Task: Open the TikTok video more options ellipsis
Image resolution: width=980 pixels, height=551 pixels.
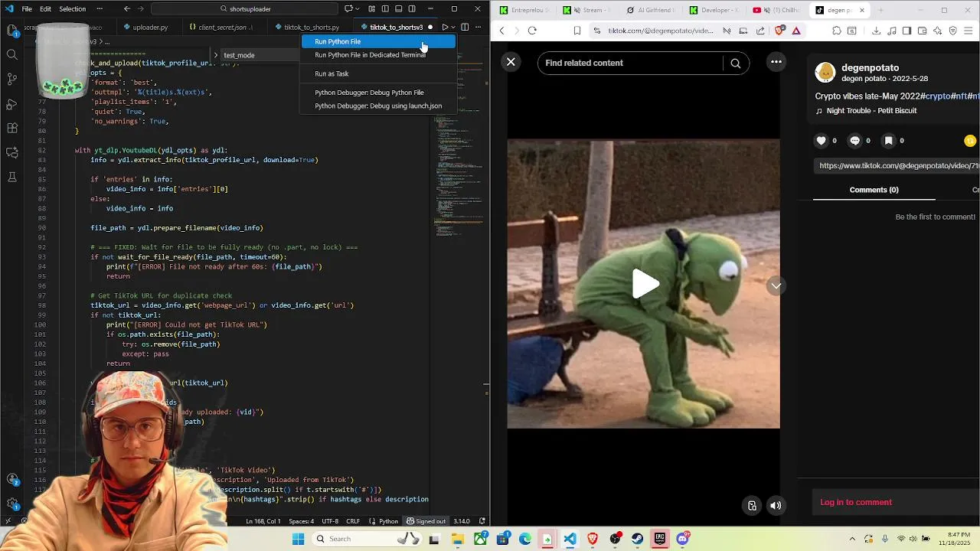Action: click(x=776, y=62)
